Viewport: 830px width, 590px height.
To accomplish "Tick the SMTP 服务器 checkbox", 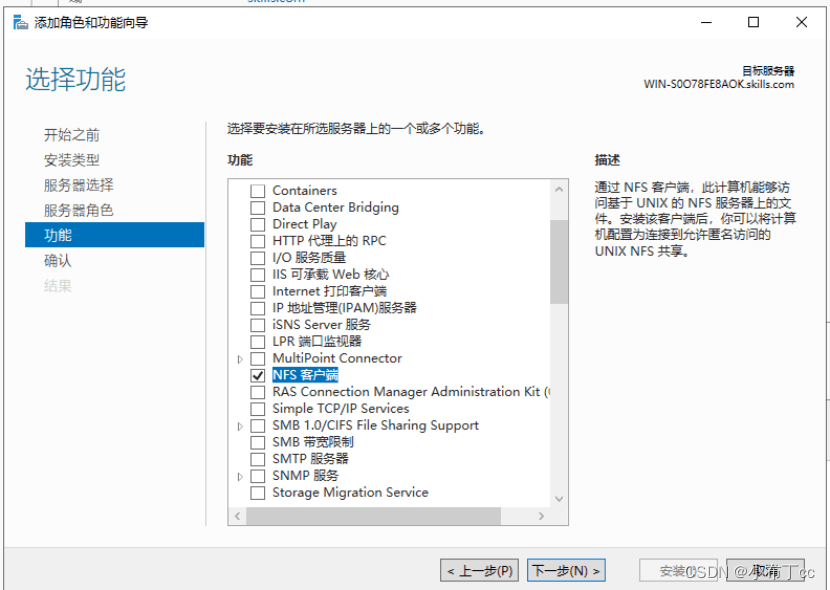I will click(258, 459).
